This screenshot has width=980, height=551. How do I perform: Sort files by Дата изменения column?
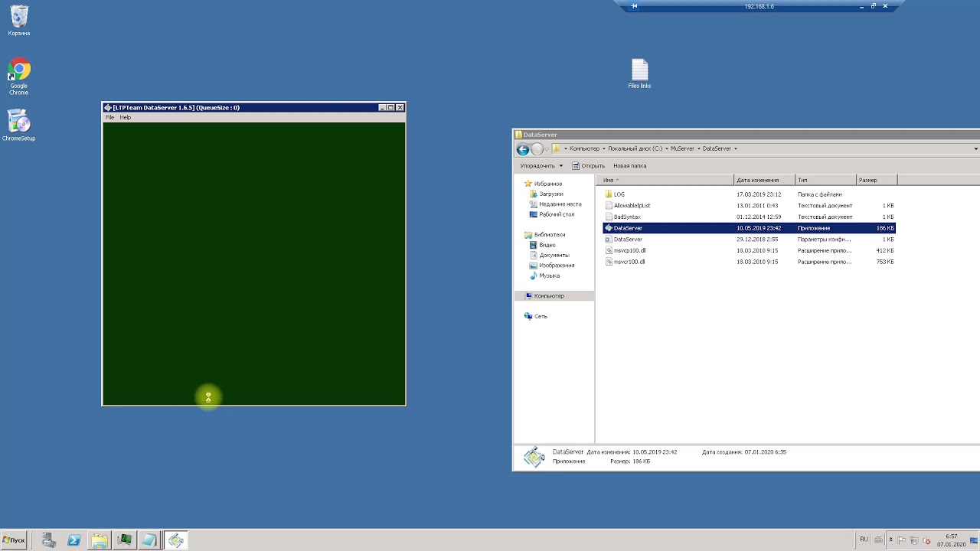point(764,181)
